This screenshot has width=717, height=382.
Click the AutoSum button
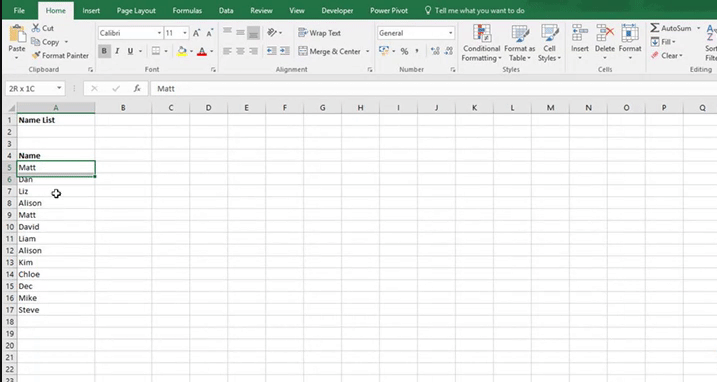pos(671,28)
